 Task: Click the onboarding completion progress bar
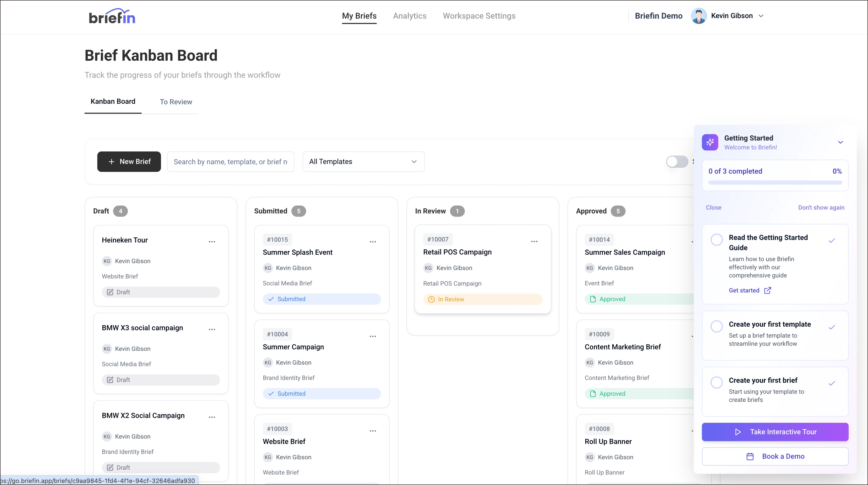tap(775, 183)
